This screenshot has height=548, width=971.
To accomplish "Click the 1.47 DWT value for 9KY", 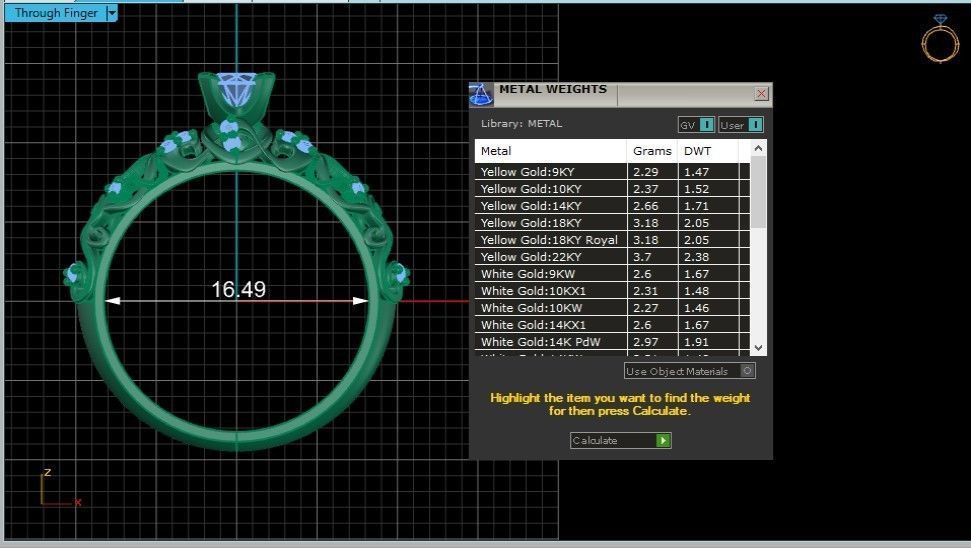I will (696, 172).
